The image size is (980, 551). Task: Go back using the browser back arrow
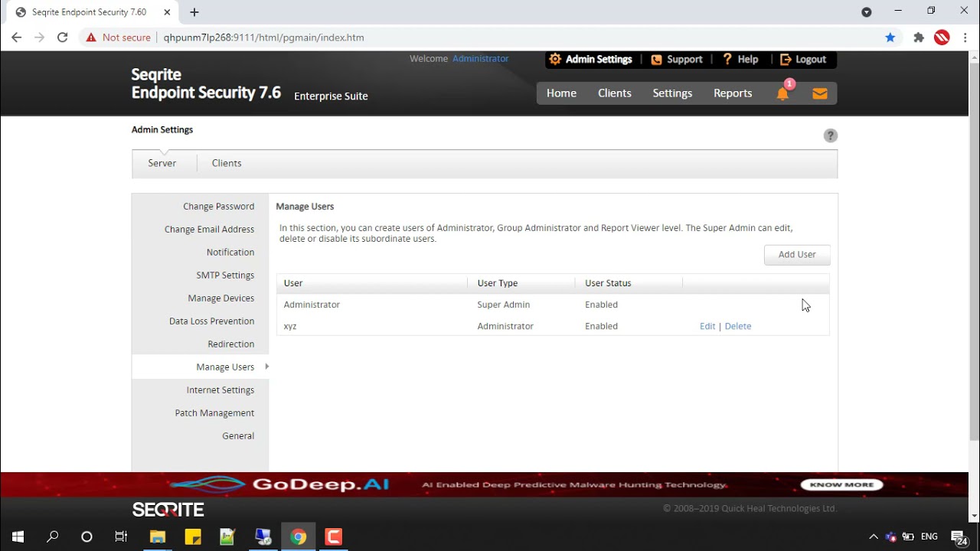(x=17, y=37)
